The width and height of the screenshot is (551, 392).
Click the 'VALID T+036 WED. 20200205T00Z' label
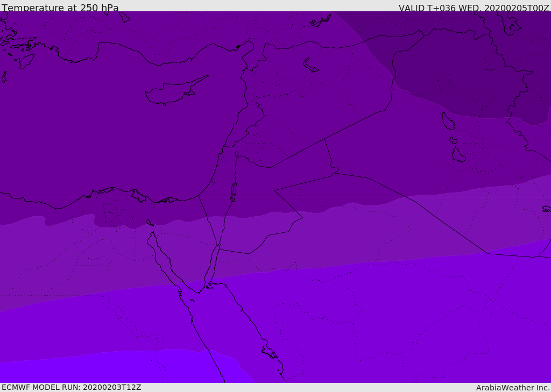point(474,8)
